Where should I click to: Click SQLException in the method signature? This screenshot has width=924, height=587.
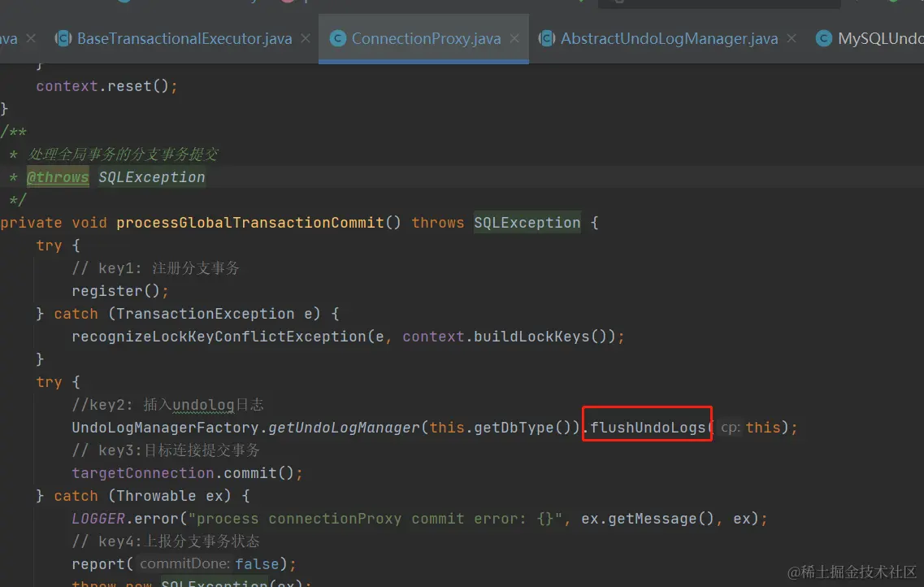pyautogui.click(x=527, y=223)
